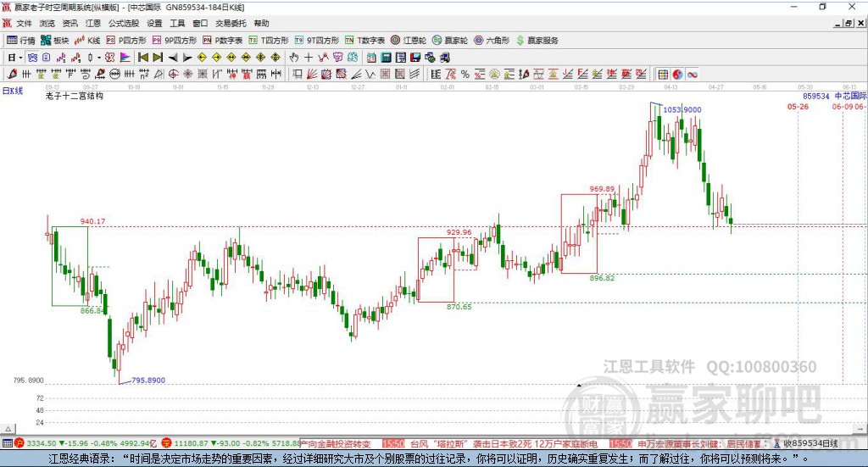Open the calculator icon
The width and height of the screenshot is (868, 467).
tap(386, 58)
